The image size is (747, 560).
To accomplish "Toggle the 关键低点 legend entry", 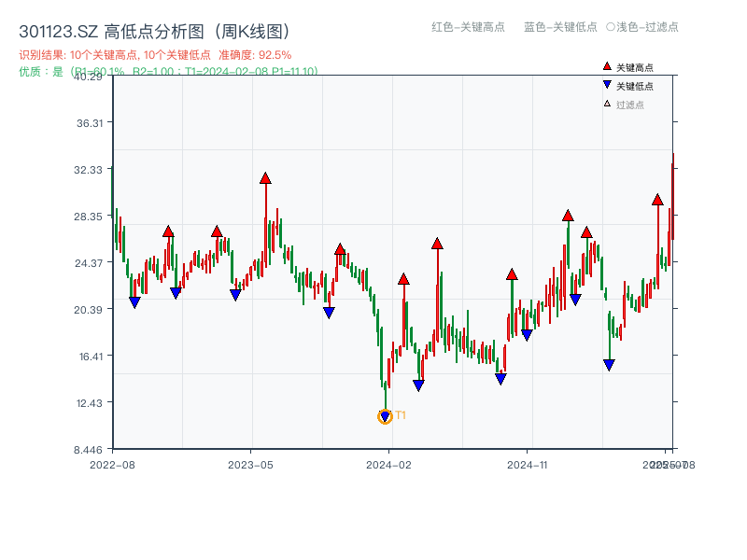I will coord(628,86).
